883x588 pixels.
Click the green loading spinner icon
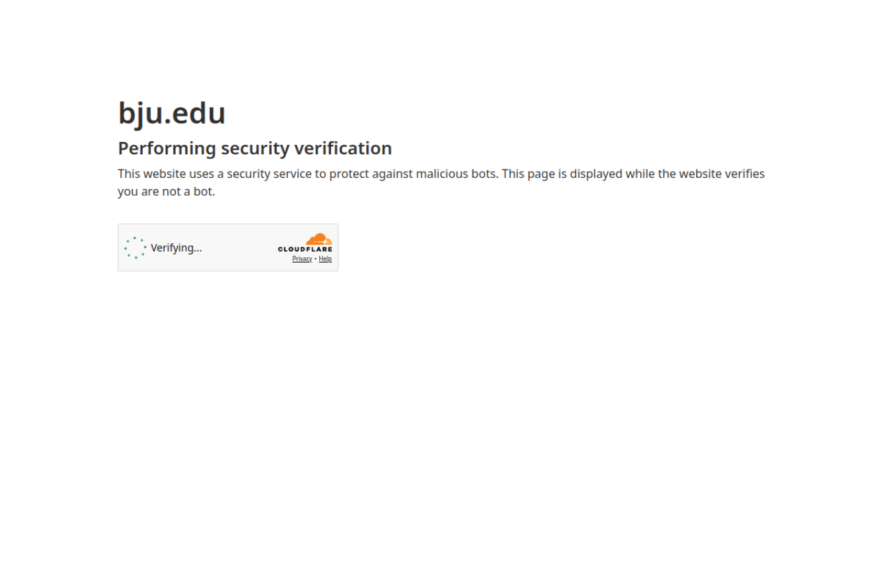click(135, 247)
